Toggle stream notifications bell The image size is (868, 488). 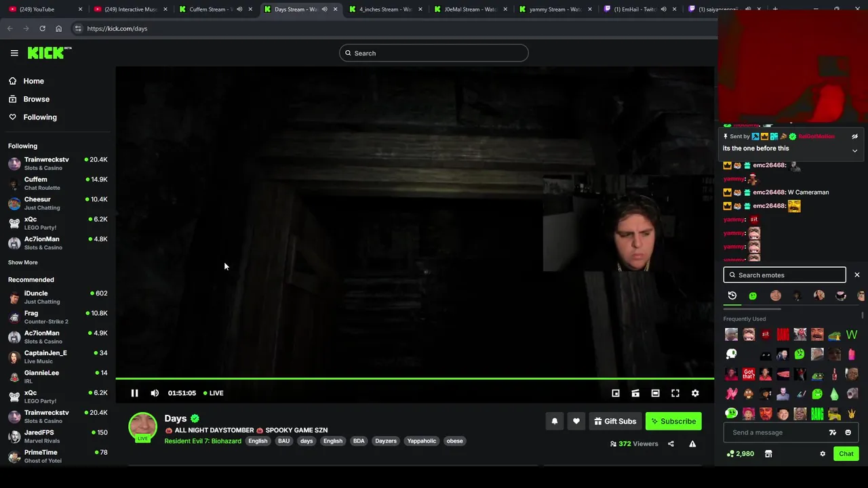pos(555,422)
